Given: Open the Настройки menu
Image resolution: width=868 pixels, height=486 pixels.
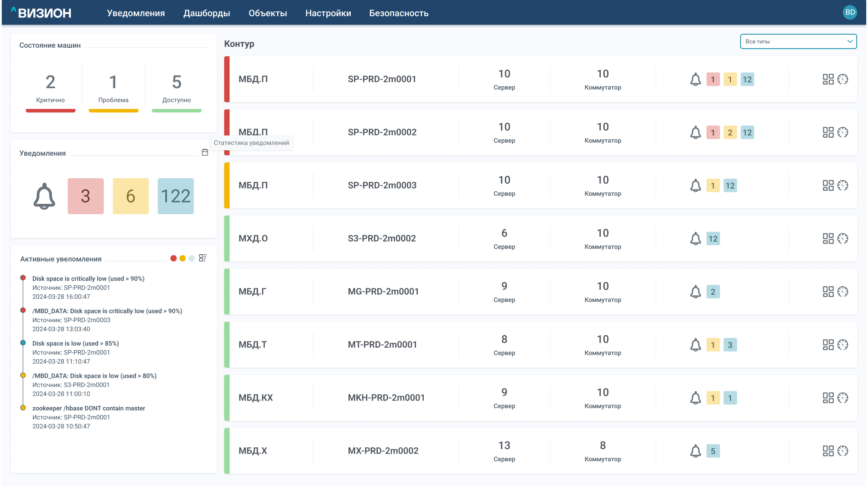Looking at the screenshot, I should tap(328, 13).
